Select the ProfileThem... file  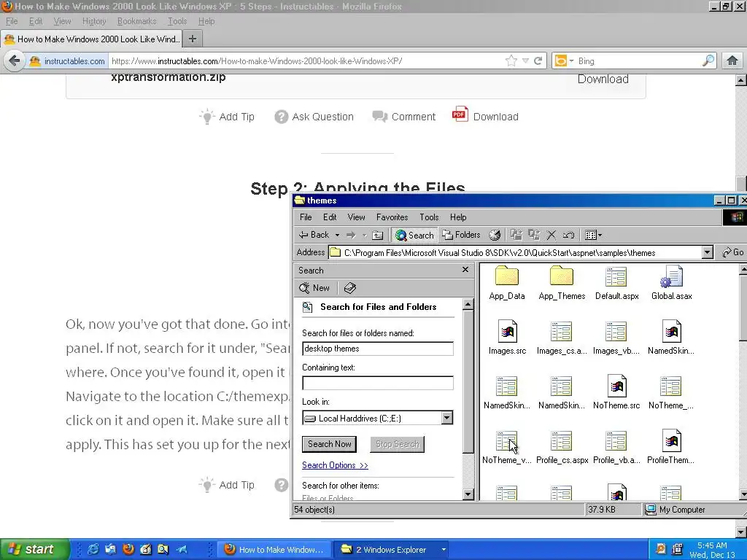(x=671, y=447)
